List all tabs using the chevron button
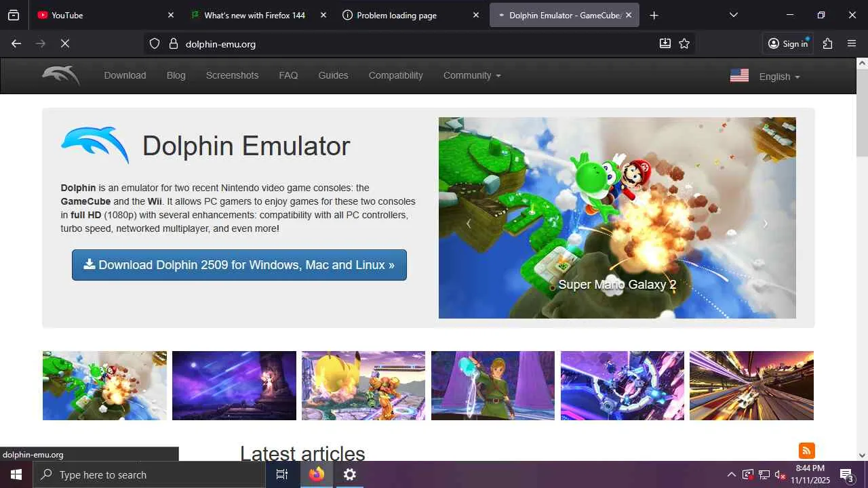The image size is (868, 488). pos(733,15)
